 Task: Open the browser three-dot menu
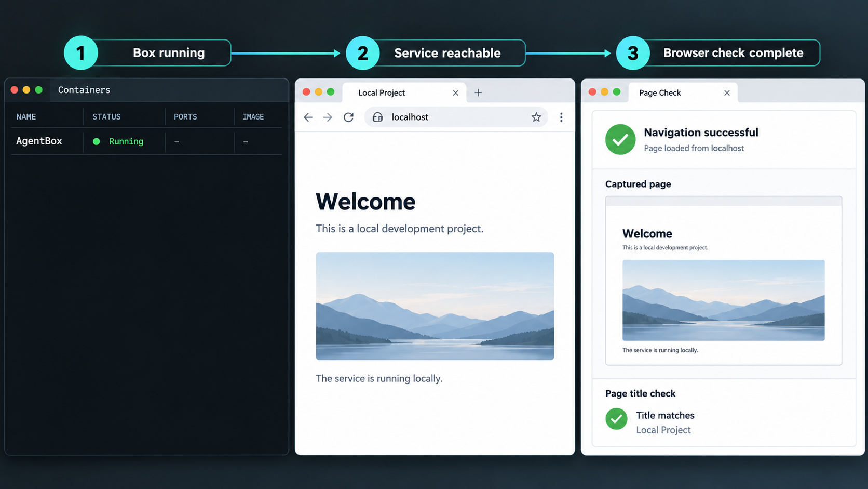pos(561,117)
